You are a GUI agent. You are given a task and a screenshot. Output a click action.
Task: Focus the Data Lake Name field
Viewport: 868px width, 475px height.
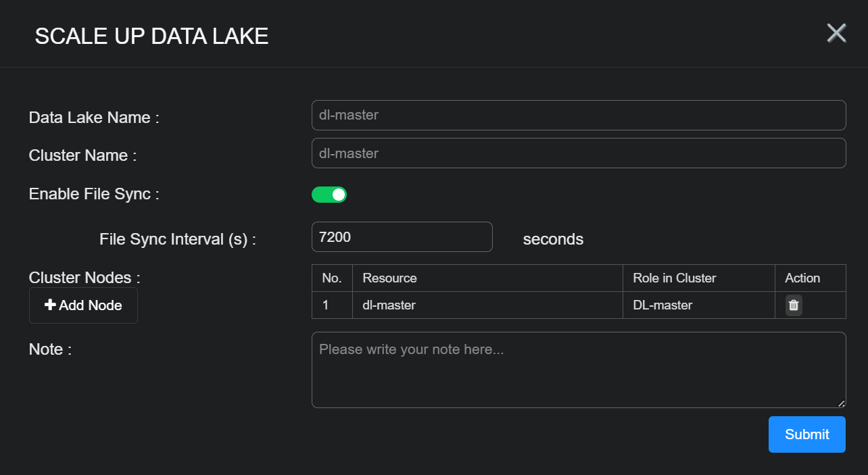(578, 116)
